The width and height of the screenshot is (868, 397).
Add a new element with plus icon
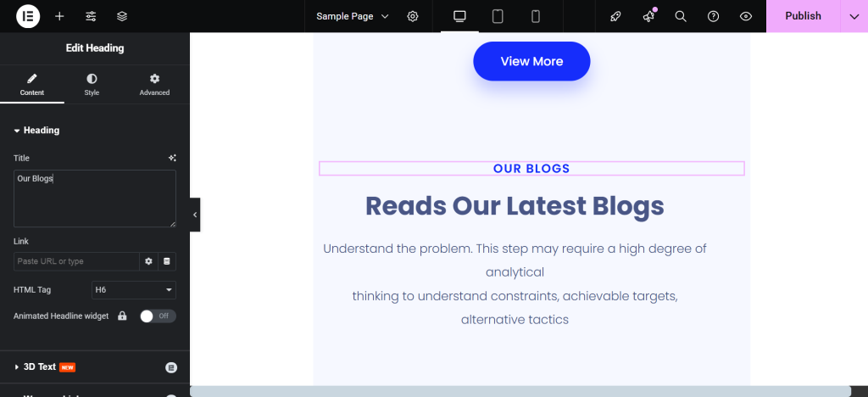tap(59, 16)
